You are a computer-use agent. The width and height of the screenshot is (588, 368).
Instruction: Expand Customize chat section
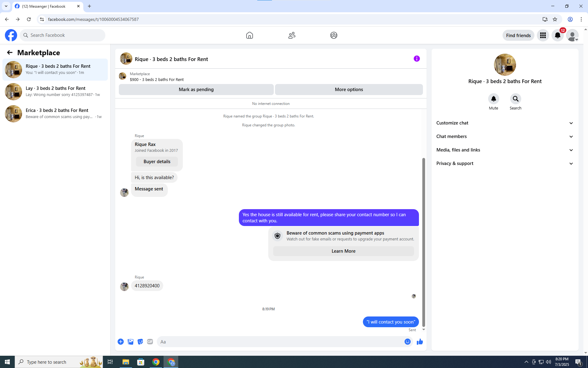tap(505, 123)
